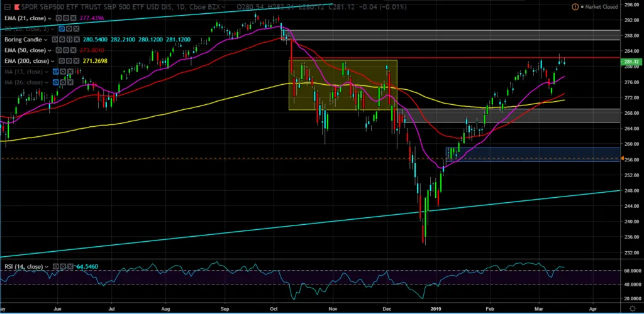Expand EMA (200, close) dropdown arrow
This screenshot has width=644, height=314.
point(53,61)
